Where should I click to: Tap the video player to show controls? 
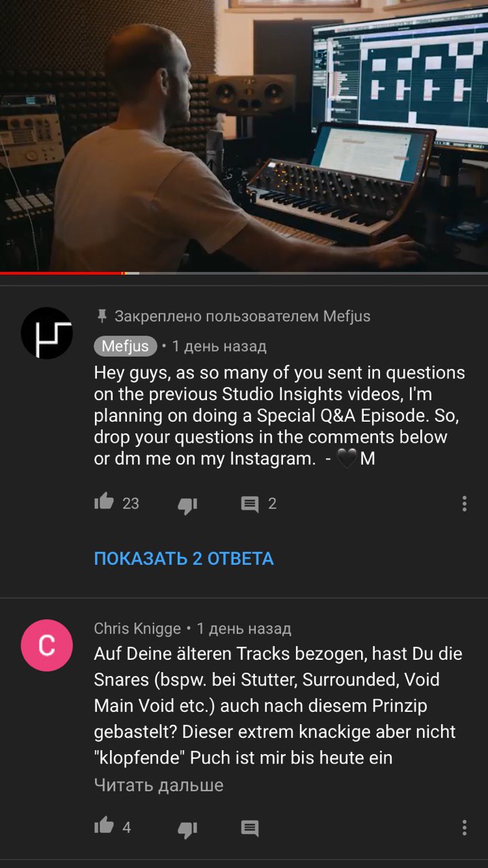[244, 135]
